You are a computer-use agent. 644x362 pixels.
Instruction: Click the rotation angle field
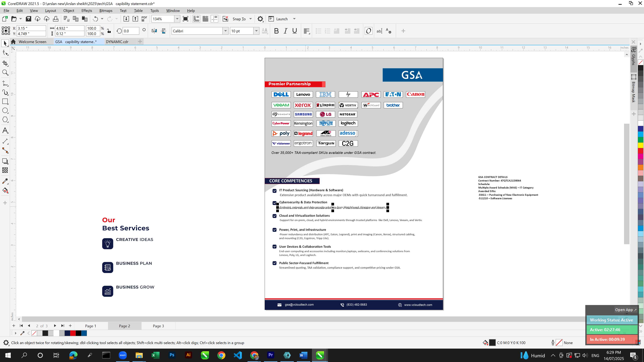[131, 31]
